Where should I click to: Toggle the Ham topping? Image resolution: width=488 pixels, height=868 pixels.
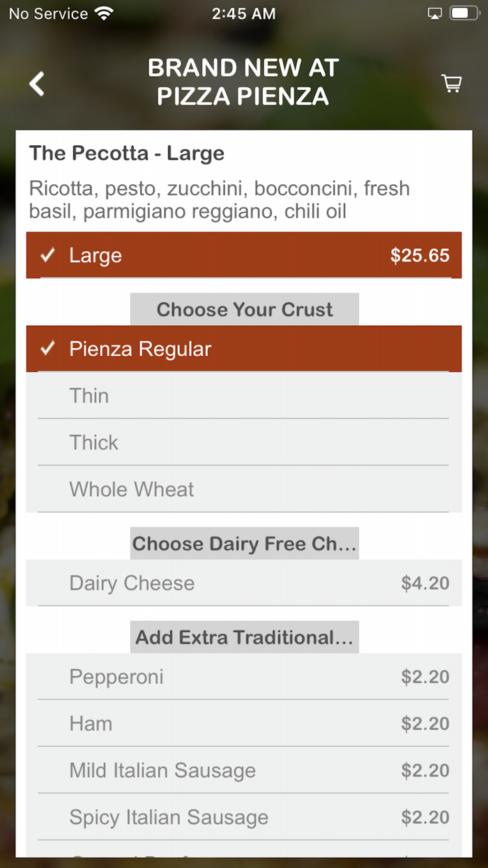[244, 724]
